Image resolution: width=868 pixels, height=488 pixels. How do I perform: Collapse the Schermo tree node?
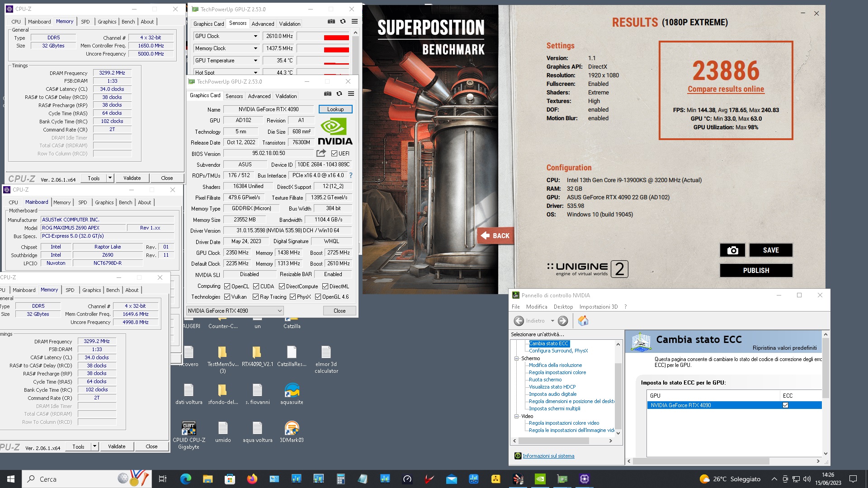[x=516, y=358]
